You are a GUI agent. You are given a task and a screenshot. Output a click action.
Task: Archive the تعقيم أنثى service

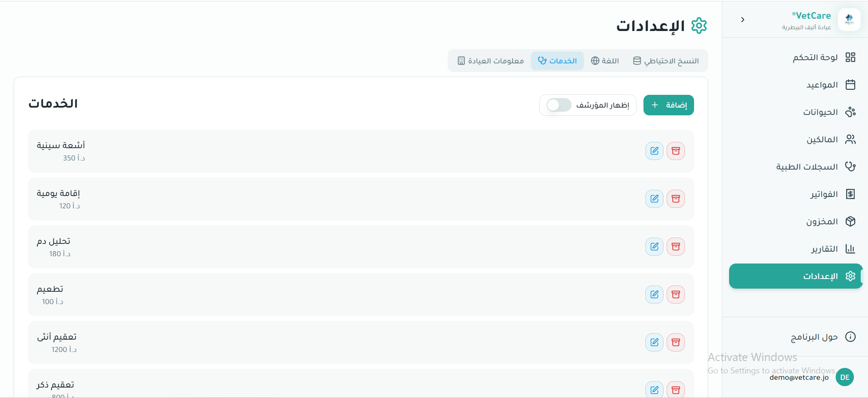676,342
